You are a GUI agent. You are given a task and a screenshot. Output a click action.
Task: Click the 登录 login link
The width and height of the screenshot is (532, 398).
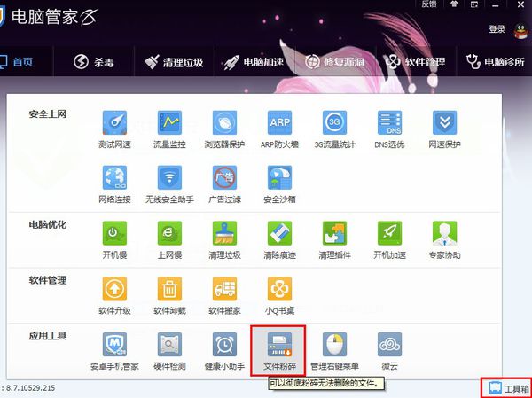click(x=497, y=29)
